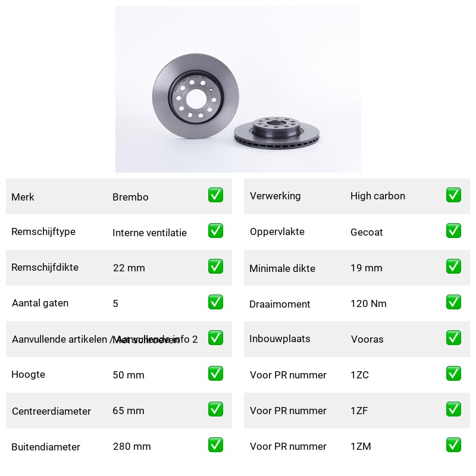Click the checkmark beside Inbouwplaats Vooras
Screen dimensions: 476x476
[453, 338]
